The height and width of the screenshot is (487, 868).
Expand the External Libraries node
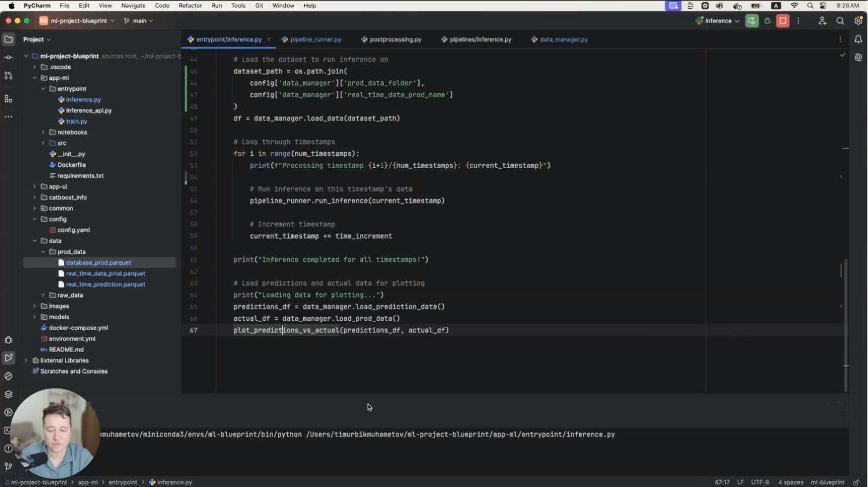point(26,361)
